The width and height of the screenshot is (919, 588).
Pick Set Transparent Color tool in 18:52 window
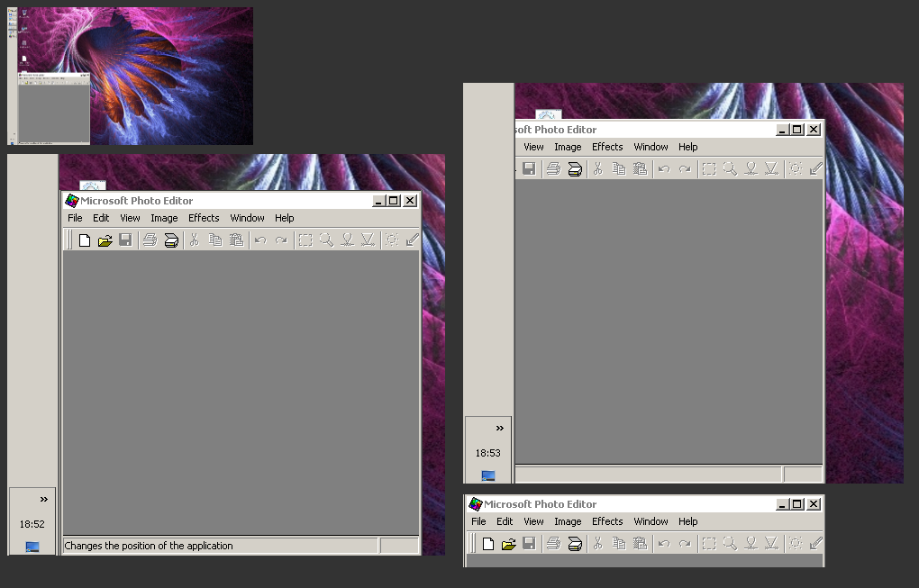[x=413, y=240]
